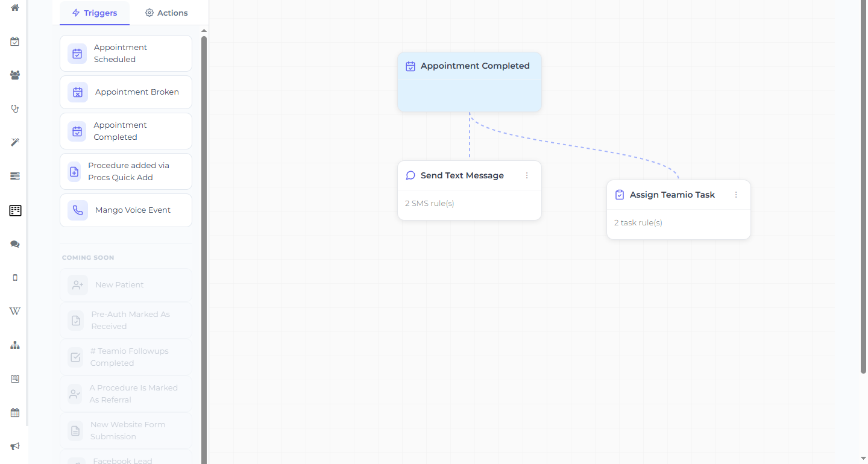Screen dimensions: 868x464
Task: Click the '2 task rule(s)' text
Action: click(x=638, y=223)
